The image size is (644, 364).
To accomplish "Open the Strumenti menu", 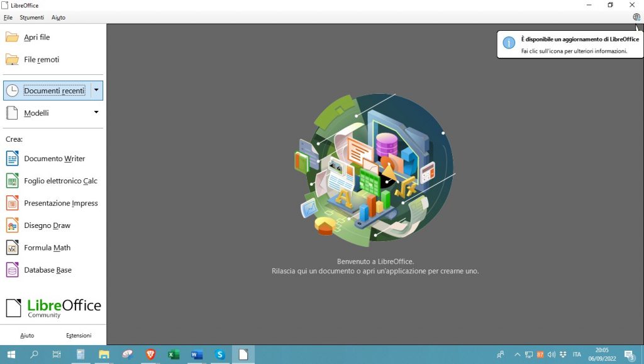I will click(x=31, y=17).
